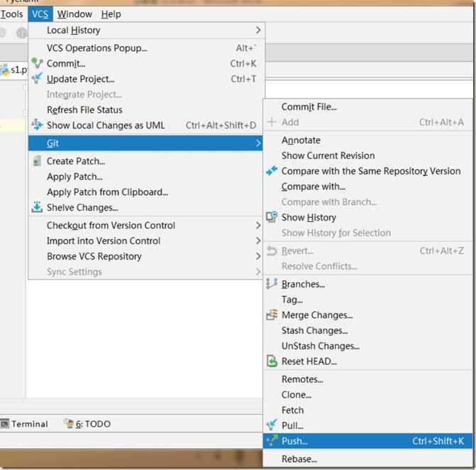Viewport: 476px width, 470px height.
Task: Expand the Local History submenu arrow
Action: [x=258, y=30]
